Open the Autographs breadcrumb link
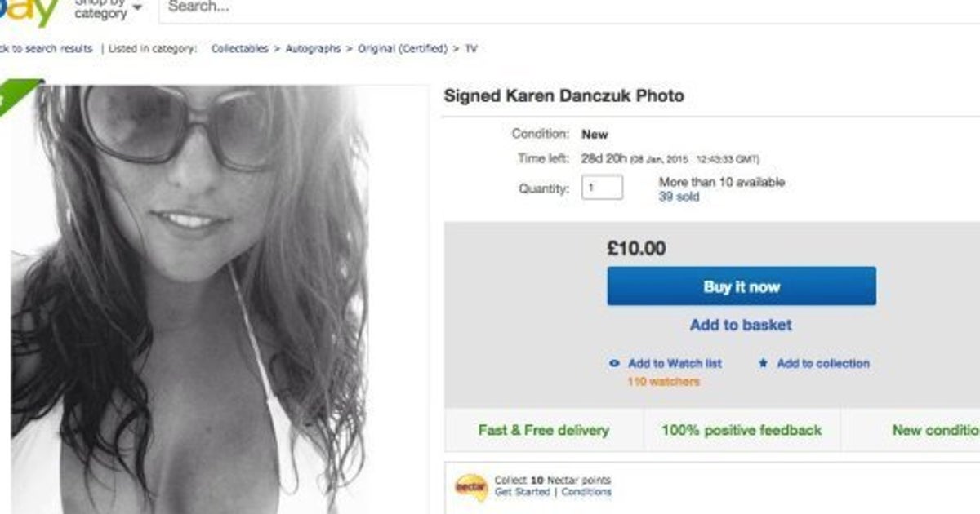 click(313, 49)
